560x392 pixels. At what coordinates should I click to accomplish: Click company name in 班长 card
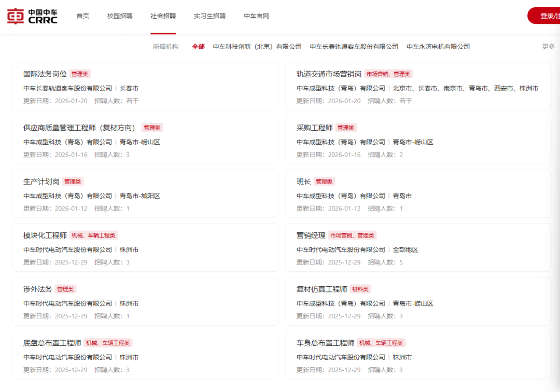pos(341,196)
